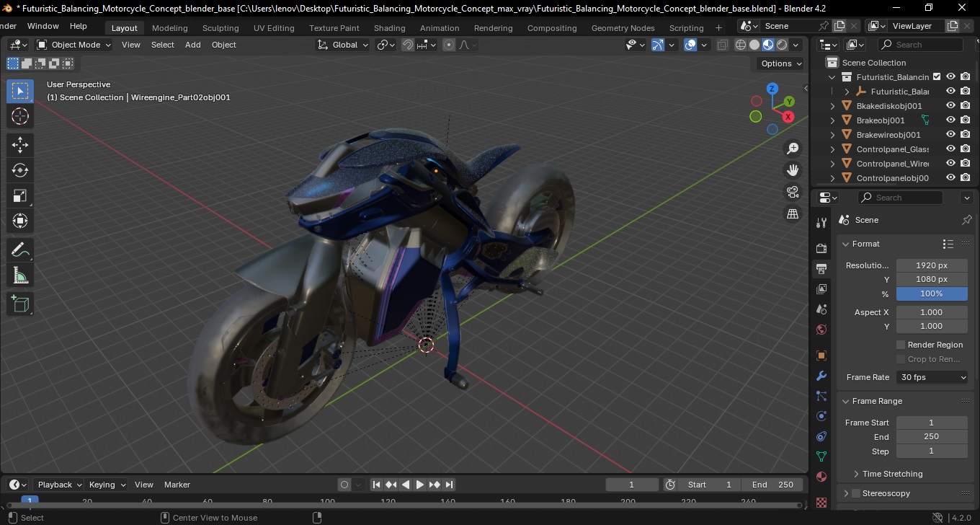Toggle proportional editing button
The width and height of the screenshot is (980, 525).
(x=449, y=45)
